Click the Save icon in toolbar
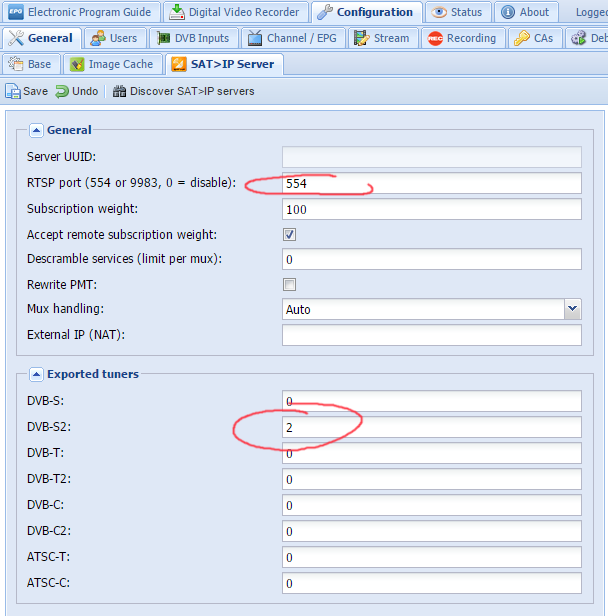Screen dimensions: 608x616 pos(13,91)
